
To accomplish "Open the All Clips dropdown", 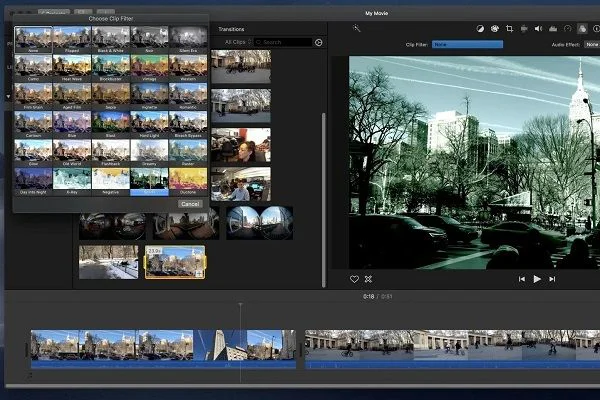I will [x=238, y=42].
